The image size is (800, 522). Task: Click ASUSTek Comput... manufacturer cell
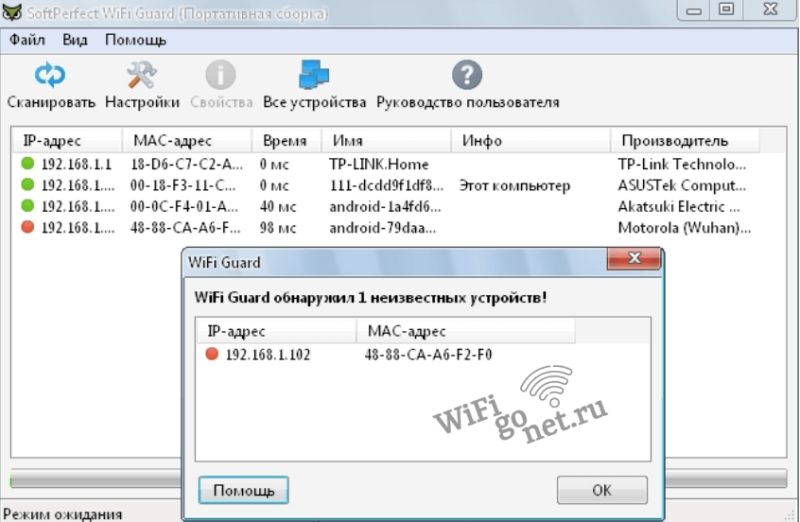(x=682, y=185)
